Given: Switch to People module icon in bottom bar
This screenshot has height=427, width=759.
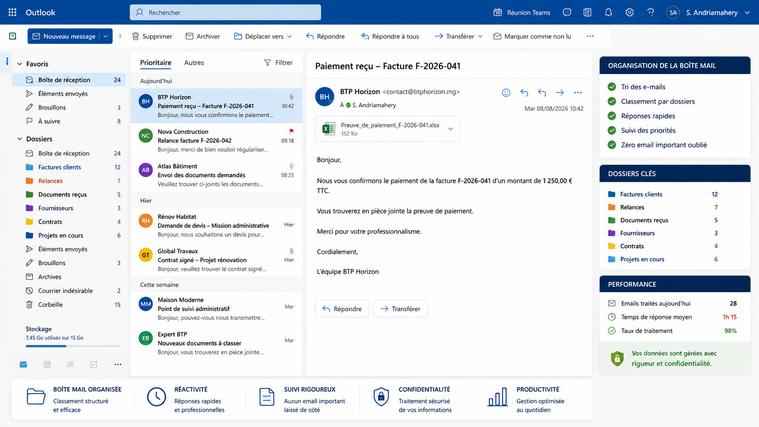Looking at the screenshot, I should pyautogui.click(x=70, y=365).
